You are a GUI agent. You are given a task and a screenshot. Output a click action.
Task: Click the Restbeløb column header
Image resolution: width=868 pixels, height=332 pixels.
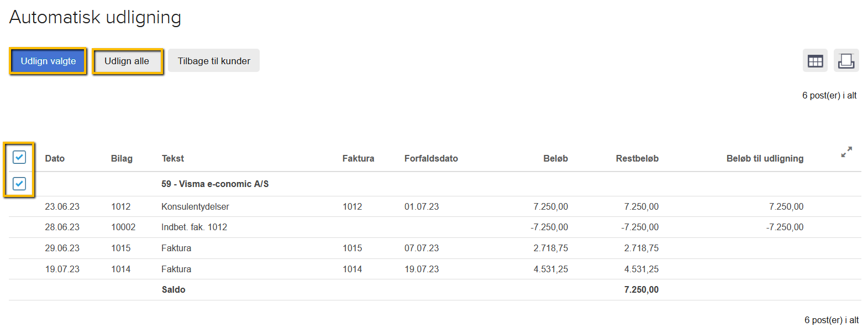637,159
